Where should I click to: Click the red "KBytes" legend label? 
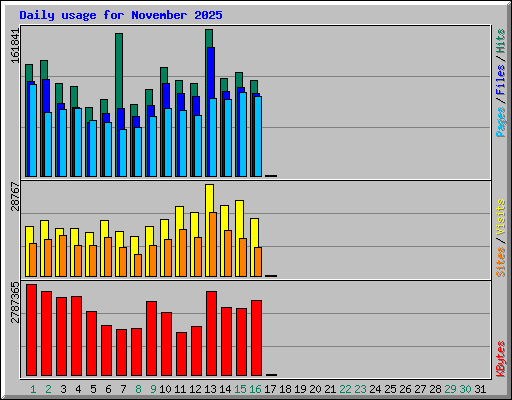tap(500, 359)
